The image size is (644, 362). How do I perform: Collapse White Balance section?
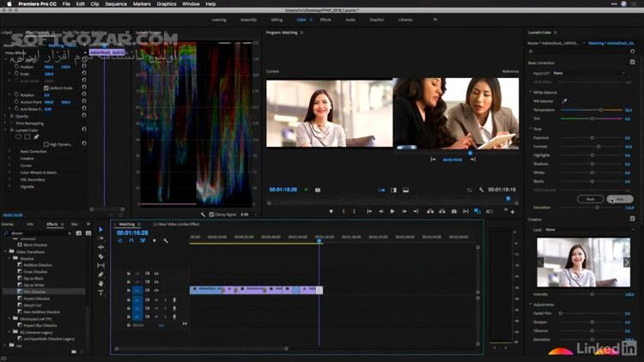(531, 93)
